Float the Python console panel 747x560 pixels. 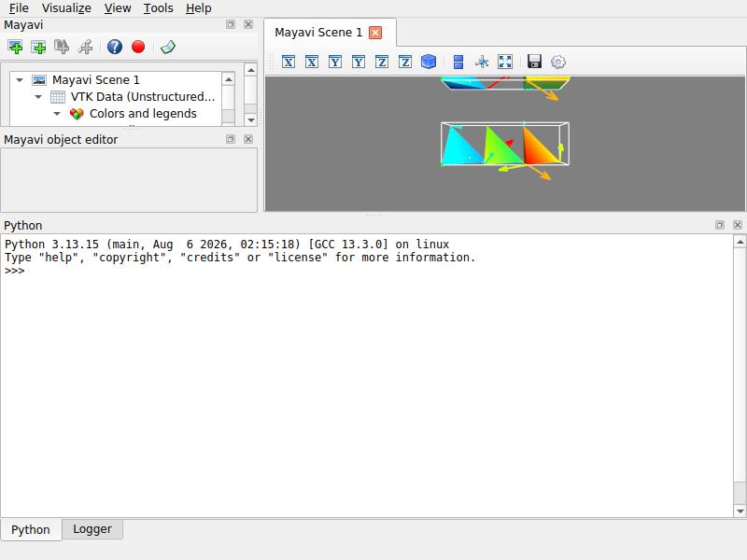pos(720,225)
